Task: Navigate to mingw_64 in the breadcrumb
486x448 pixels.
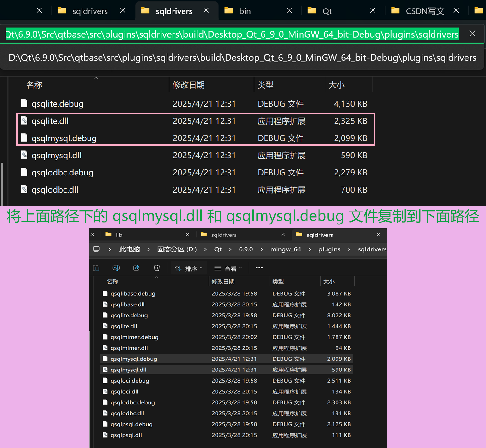Action: [285, 249]
